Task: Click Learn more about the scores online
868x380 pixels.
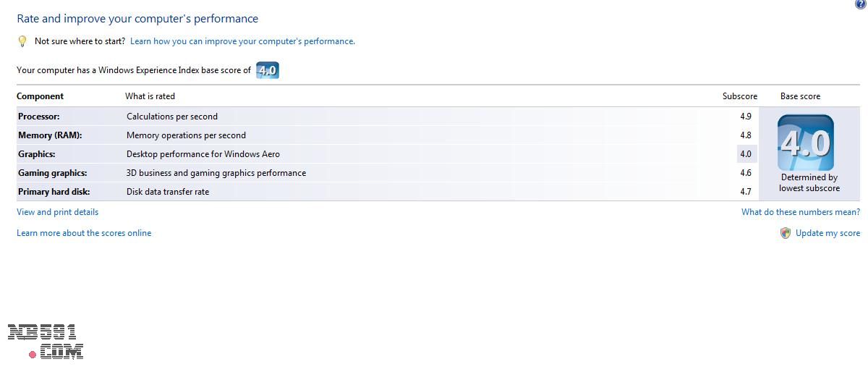Action: 84,233
